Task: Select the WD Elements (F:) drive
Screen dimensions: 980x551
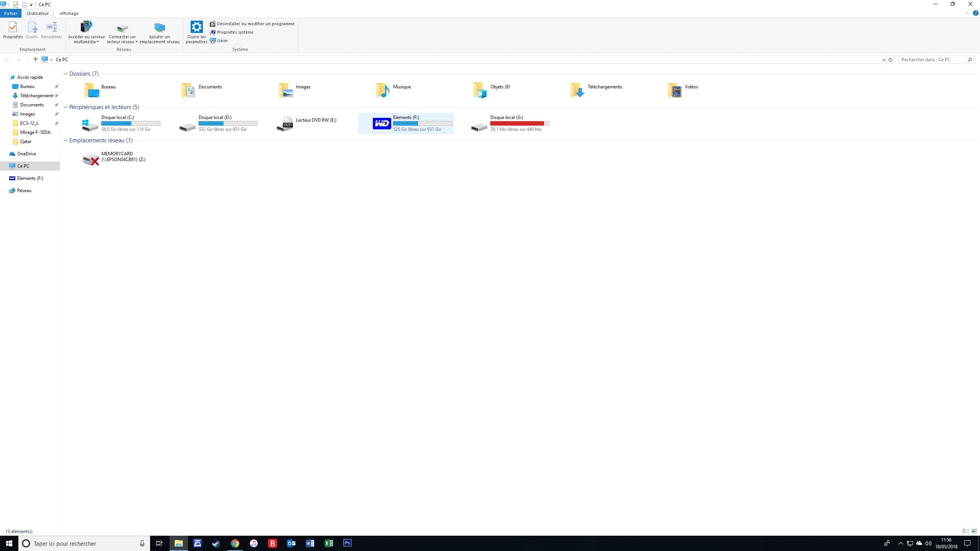Action: coord(406,124)
